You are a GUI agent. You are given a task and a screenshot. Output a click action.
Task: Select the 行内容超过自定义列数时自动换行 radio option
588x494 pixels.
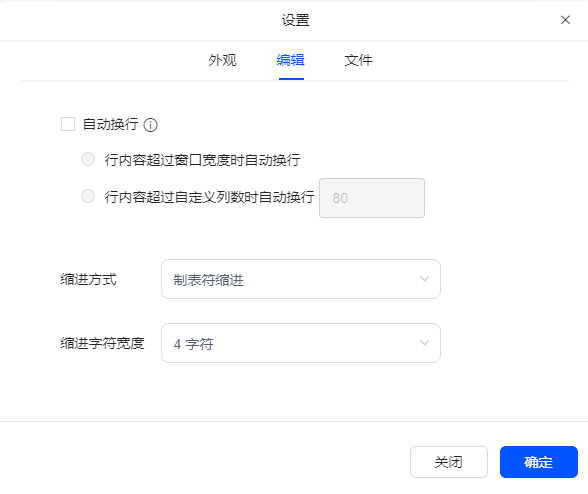click(88, 196)
